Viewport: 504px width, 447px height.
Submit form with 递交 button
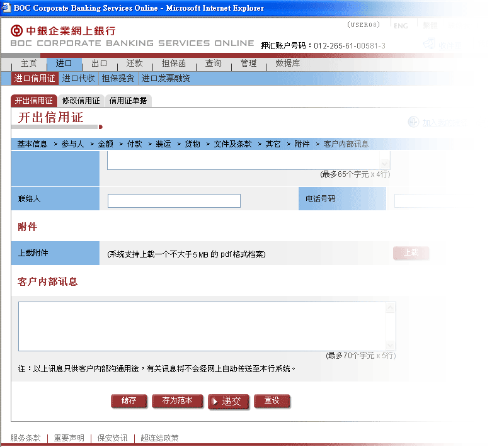(229, 401)
